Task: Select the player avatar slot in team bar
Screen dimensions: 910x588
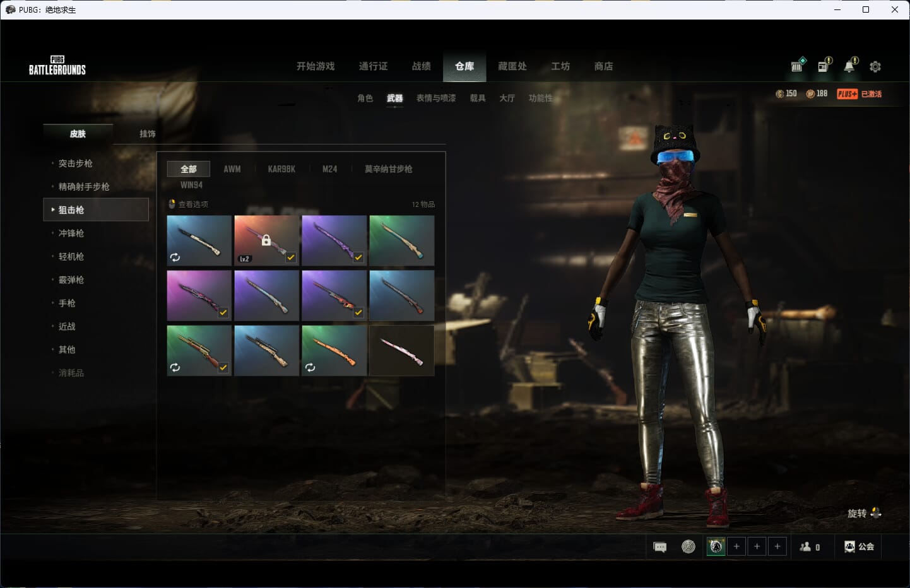Action: coord(716,546)
